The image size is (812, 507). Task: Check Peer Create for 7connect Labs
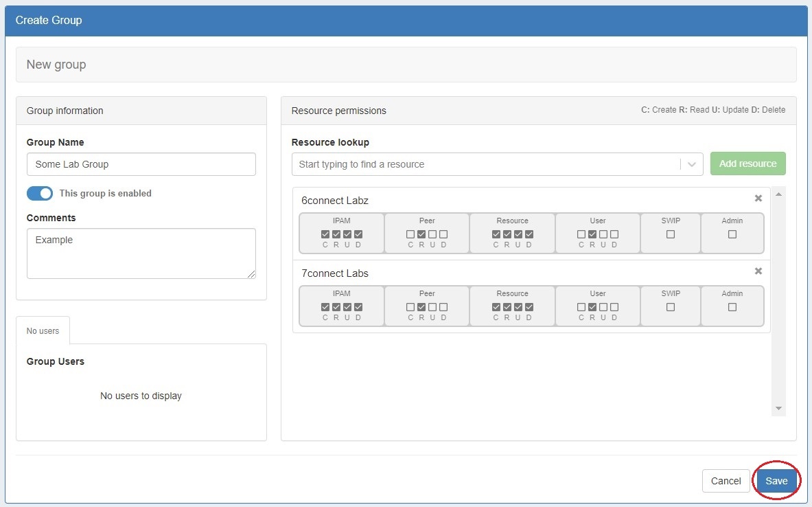click(410, 307)
